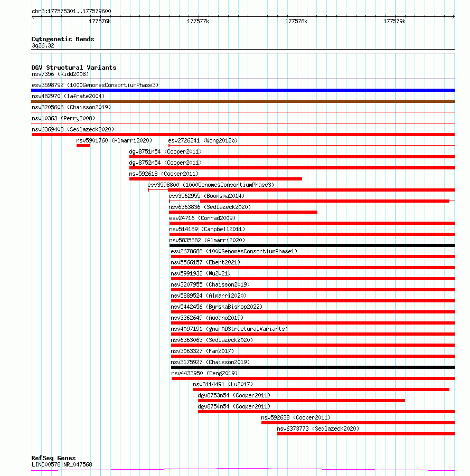470x476 pixels.
Task: Click nsv592618 (Cooper2011) label
Action: 164,174
